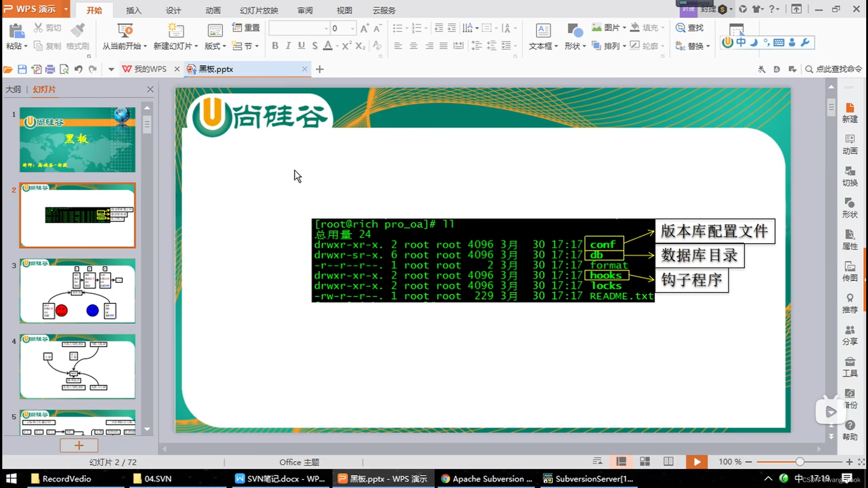
Task: Open the 查找 find tool
Action: pos(691,28)
